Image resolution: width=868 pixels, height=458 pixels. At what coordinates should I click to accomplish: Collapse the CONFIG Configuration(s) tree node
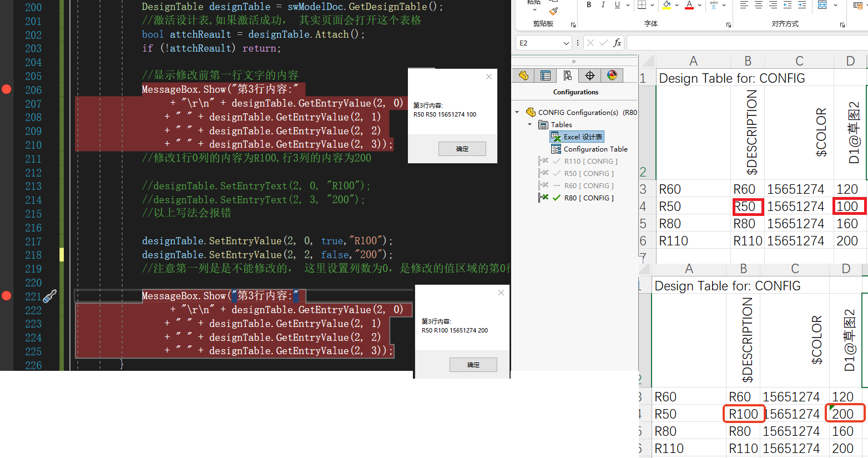click(517, 112)
